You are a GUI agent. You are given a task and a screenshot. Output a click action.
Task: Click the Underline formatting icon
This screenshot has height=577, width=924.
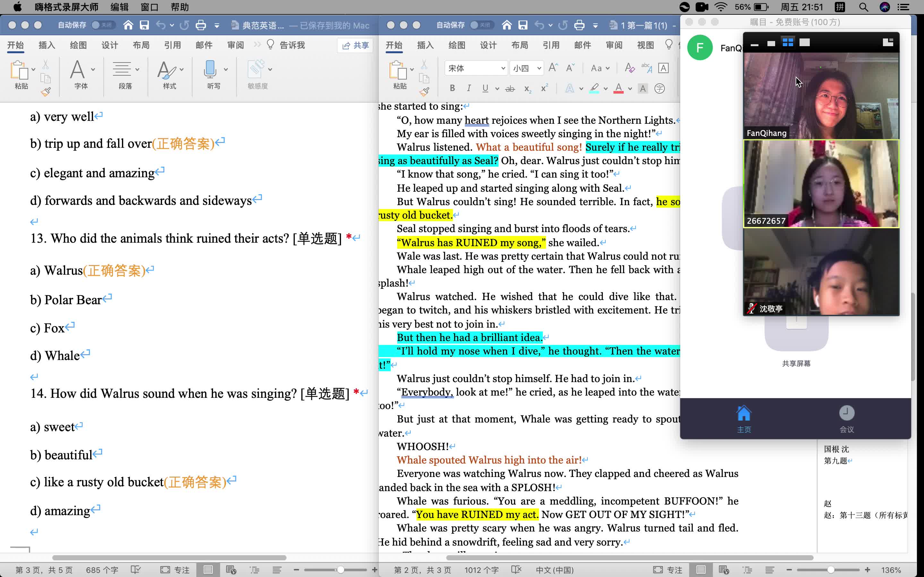click(x=485, y=88)
